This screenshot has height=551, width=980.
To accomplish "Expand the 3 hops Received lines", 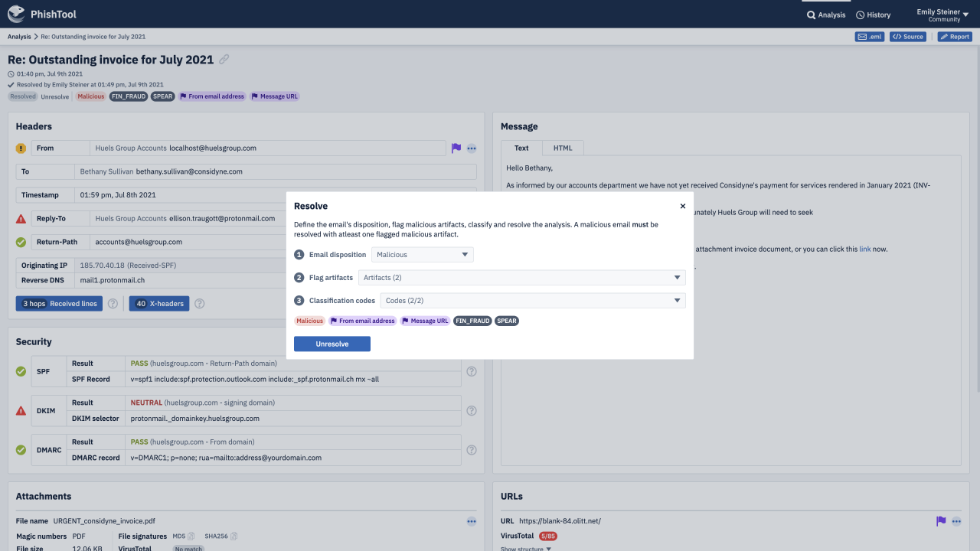I will 59,304.
